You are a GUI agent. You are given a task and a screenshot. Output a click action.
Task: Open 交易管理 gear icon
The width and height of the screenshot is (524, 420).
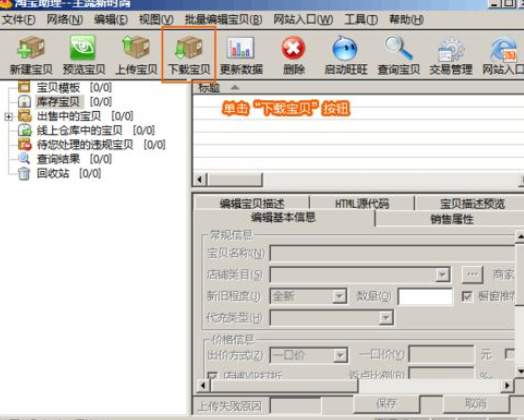pos(451,49)
